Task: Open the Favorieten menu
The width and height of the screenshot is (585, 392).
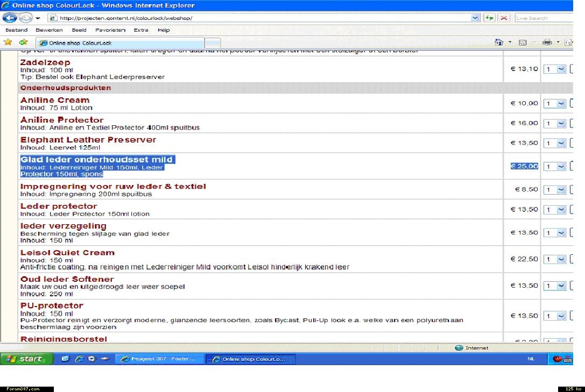Action: 110,30
